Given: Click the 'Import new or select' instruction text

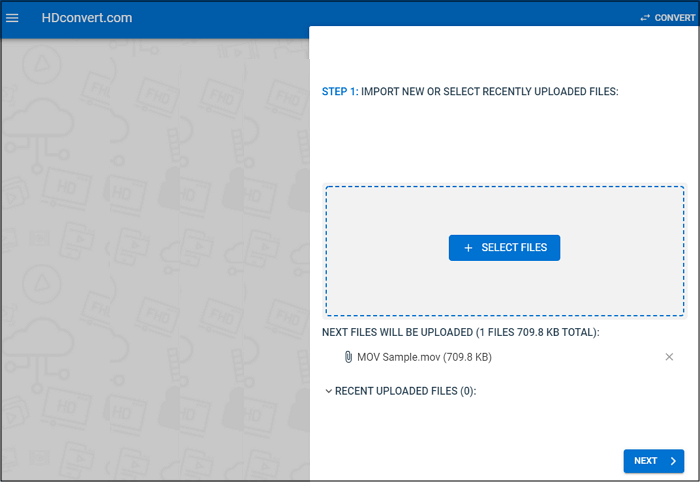Looking at the screenshot, I should (x=489, y=91).
